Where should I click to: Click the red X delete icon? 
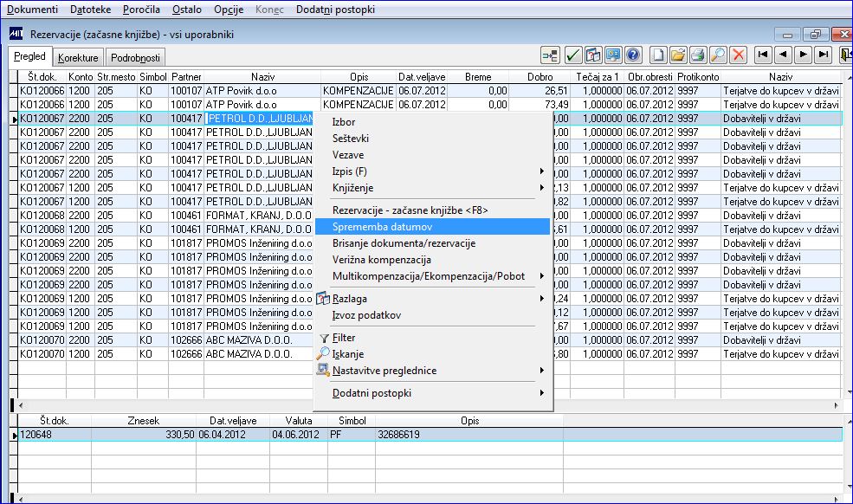(738, 55)
